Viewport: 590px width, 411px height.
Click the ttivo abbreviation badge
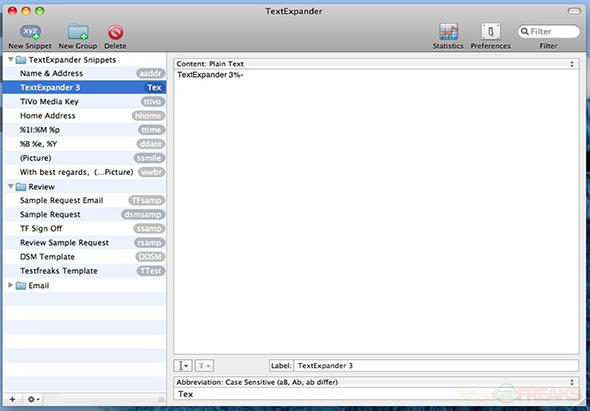click(x=152, y=102)
